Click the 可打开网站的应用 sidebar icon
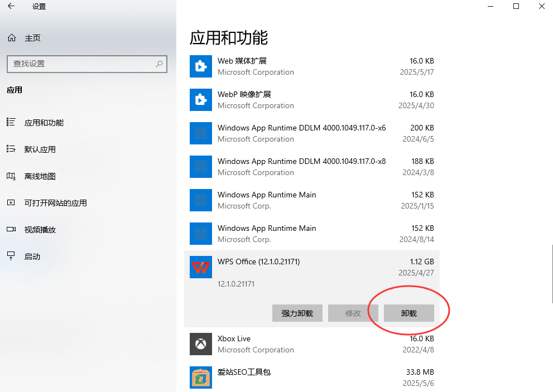The image size is (553, 392). click(x=11, y=203)
